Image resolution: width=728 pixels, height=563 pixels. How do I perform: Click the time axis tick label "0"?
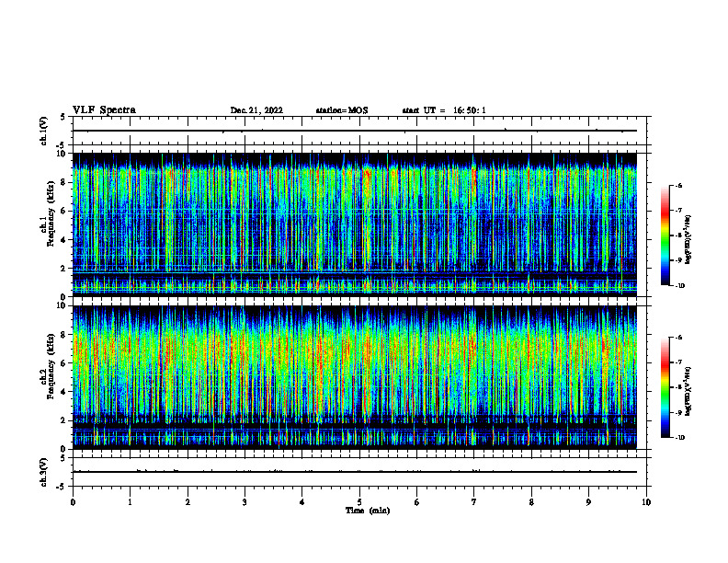[x=73, y=502]
